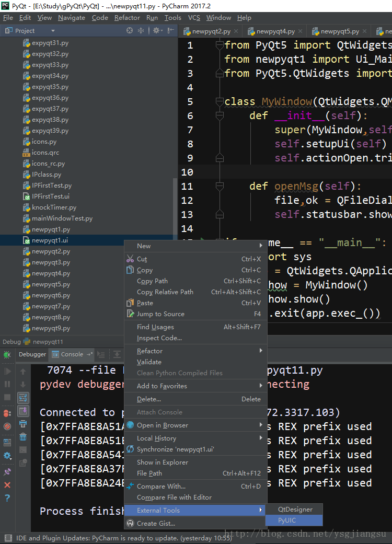The width and height of the screenshot is (392, 544).
Task: Click the Show Execution Point icon
Action: (x=101, y=355)
